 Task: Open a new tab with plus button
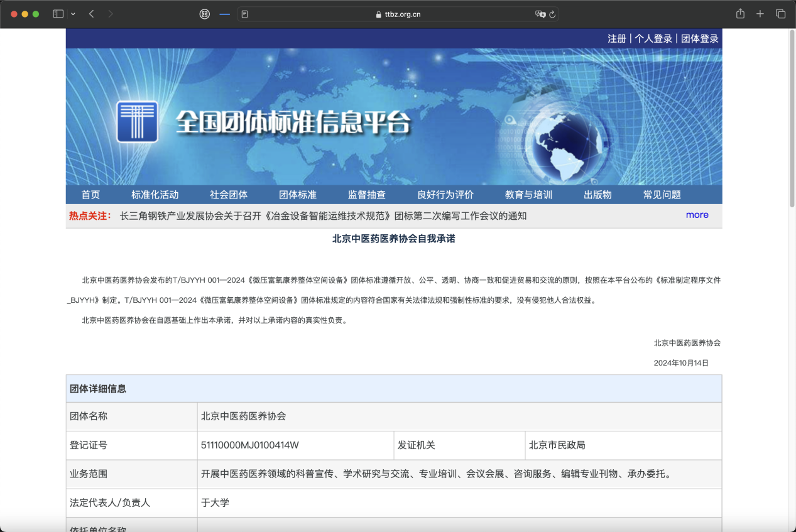(x=760, y=14)
